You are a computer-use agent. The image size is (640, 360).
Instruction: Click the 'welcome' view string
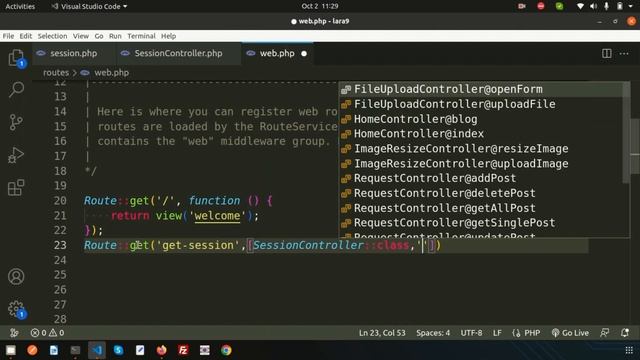217,216
